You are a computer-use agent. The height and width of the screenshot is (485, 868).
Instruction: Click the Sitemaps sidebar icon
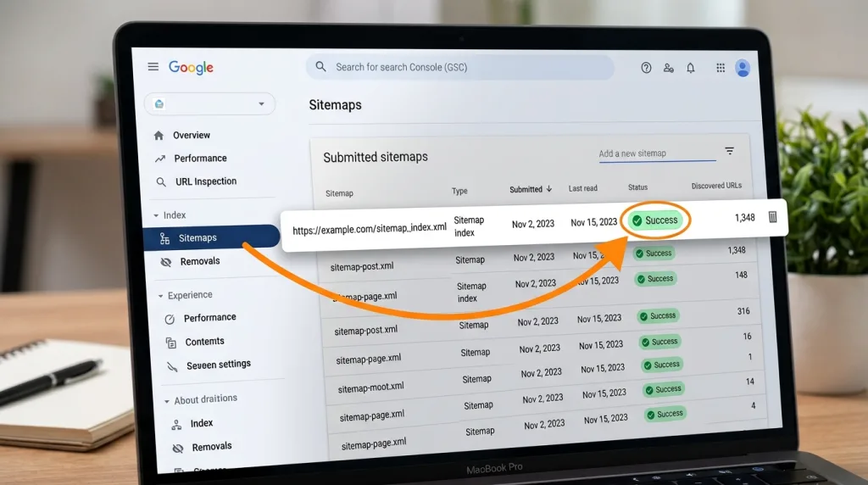pos(164,238)
